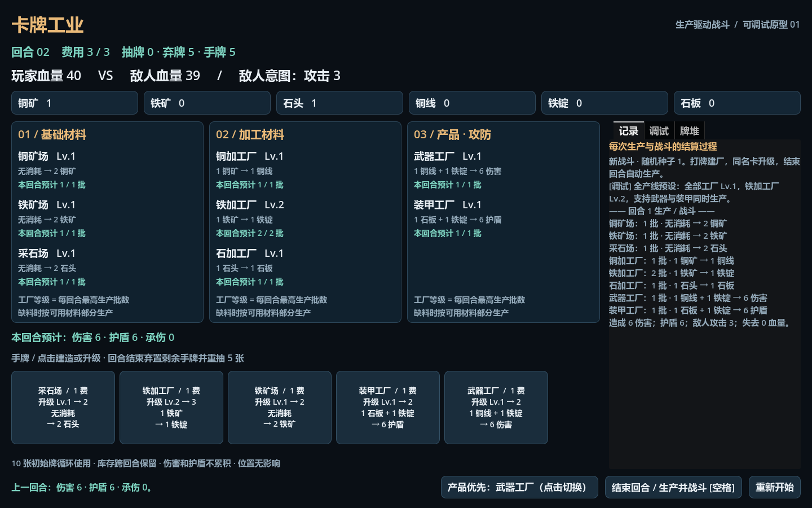Play the 武器工厂 upgrade card
This screenshot has height=508, width=812.
coord(496,408)
